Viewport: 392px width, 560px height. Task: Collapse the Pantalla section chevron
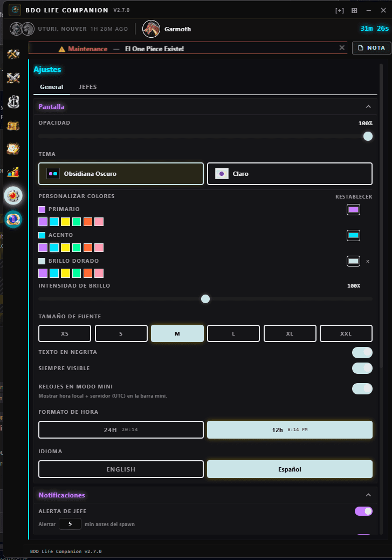[368, 106]
